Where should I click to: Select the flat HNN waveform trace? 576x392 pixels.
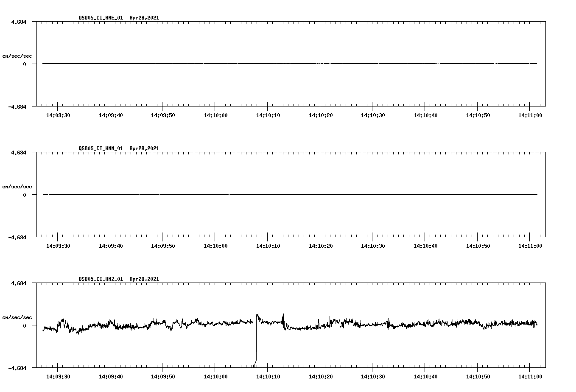click(254, 195)
